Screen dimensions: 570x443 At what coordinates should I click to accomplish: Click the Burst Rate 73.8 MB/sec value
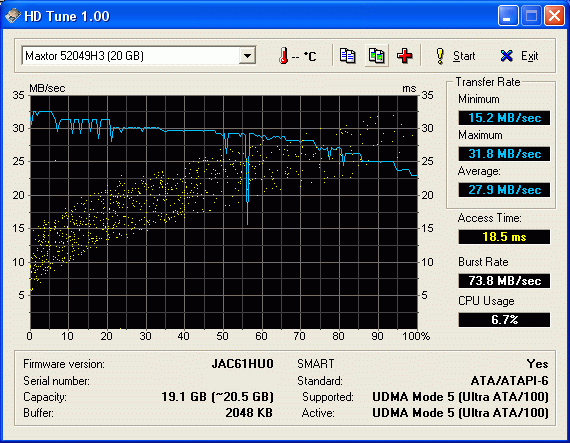tap(504, 281)
